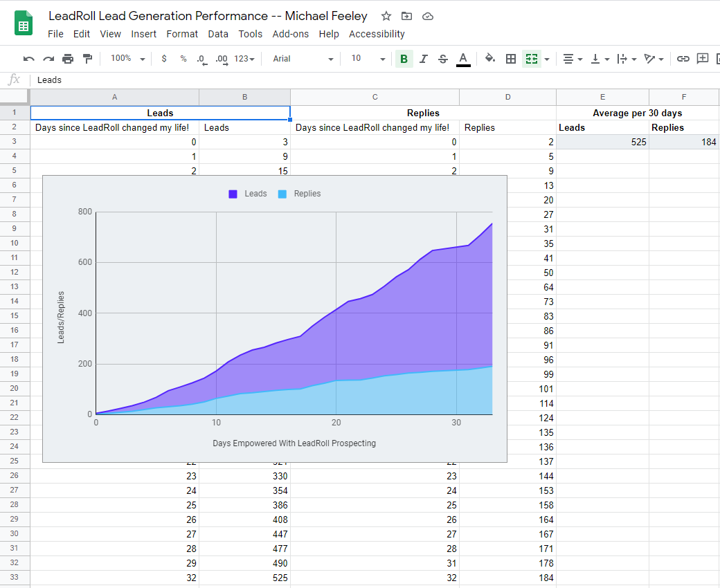Click the Print icon
This screenshot has width=720, height=588.
[68, 59]
